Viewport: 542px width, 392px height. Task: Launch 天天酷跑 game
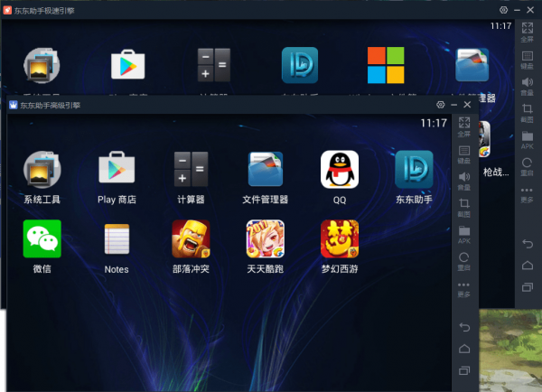[265, 238]
